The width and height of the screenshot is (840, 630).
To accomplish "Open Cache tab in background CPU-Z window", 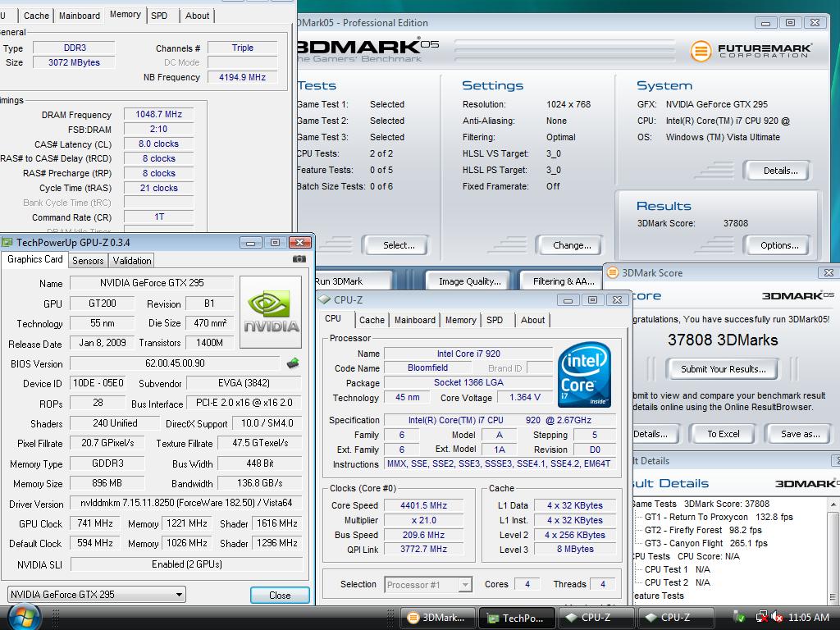I will coord(36,16).
